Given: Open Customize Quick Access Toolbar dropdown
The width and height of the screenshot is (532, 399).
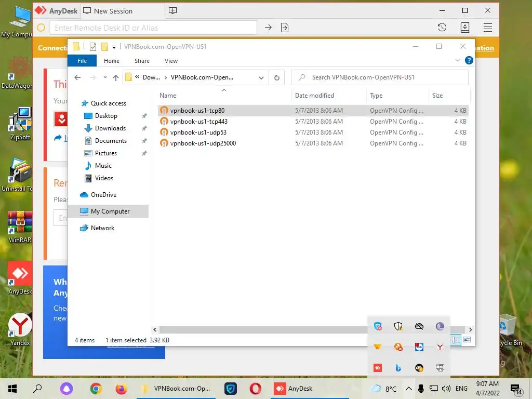Looking at the screenshot, I should (114, 47).
